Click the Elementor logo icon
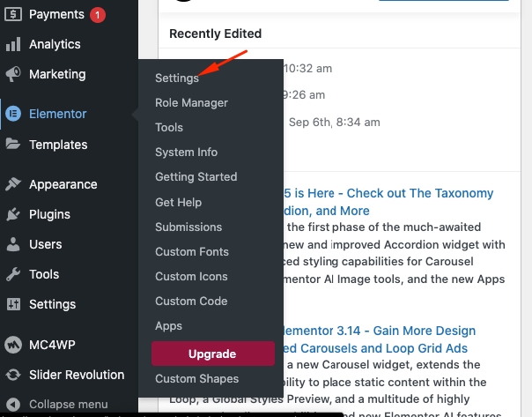The width and height of the screenshot is (532, 417). point(13,114)
